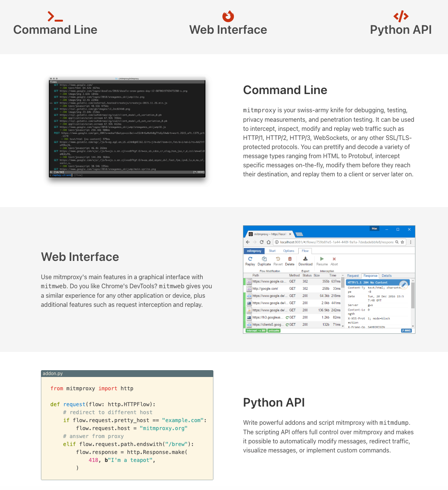Click the bookmark star in address bar
448x490 pixels.
(403, 242)
